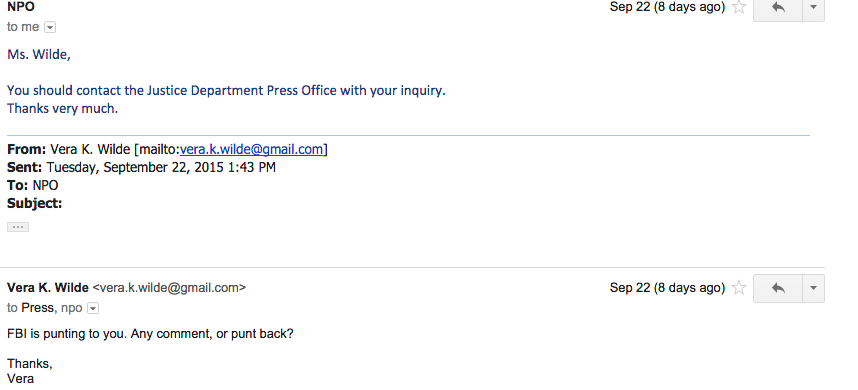Click the first Sep 22 timestamp
The image size is (858, 390).
pyautogui.click(x=667, y=7)
